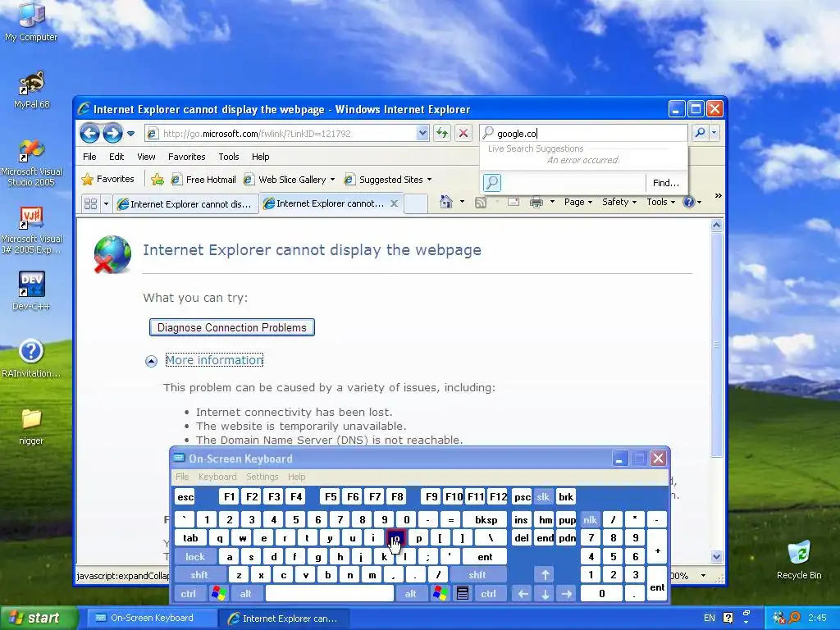Click the page scrollbar up arrow
840x630 pixels.
pyautogui.click(x=716, y=226)
